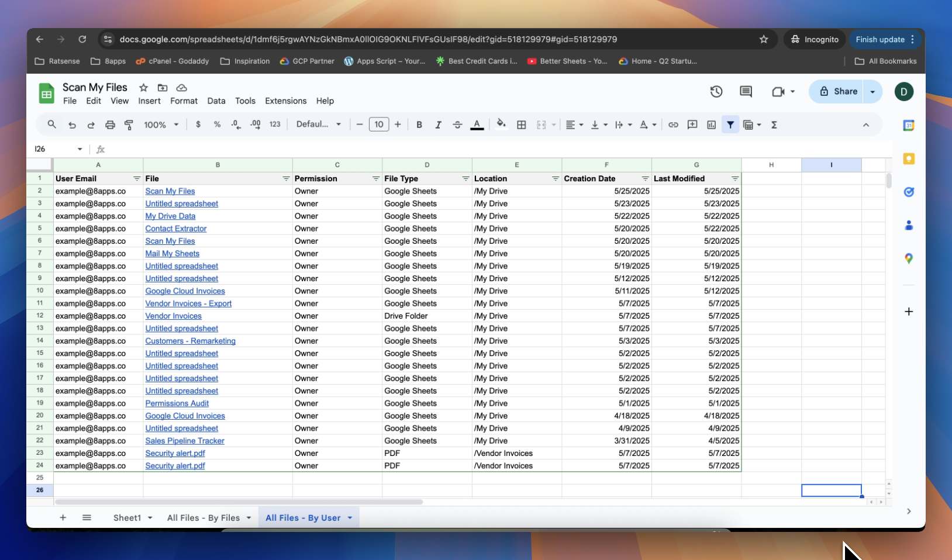The width and height of the screenshot is (952, 560).
Task: Star the Scan My Files document
Action: tap(143, 88)
